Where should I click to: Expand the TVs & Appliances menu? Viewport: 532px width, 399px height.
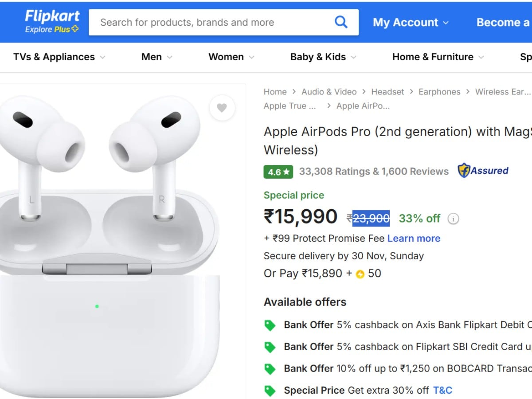(x=59, y=57)
